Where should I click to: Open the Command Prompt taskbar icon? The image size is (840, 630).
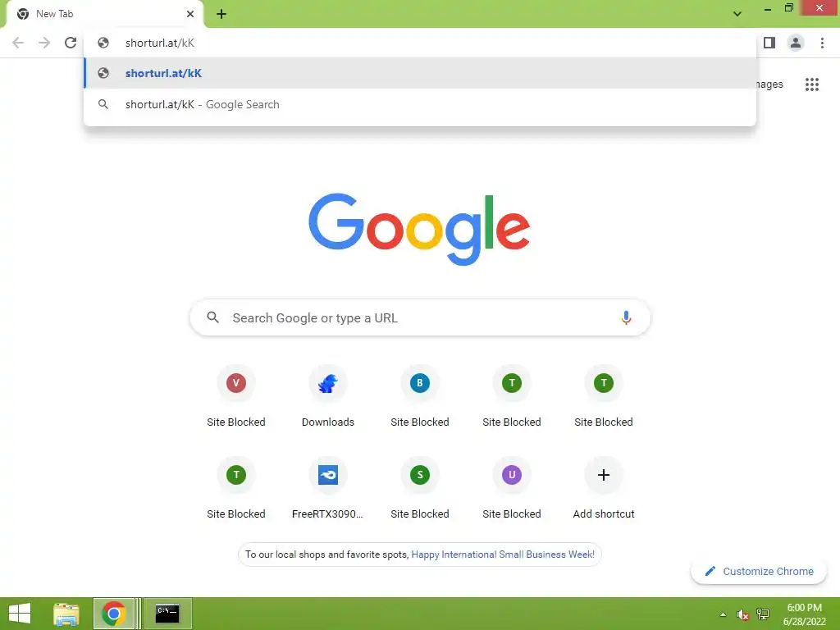tap(167, 614)
